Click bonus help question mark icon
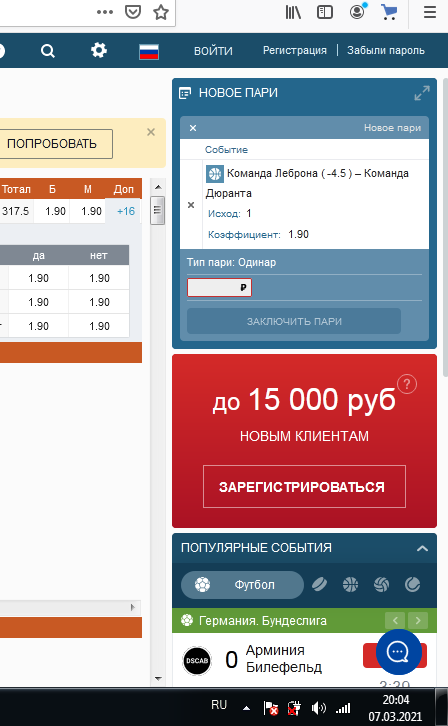 tap(407, 384)
